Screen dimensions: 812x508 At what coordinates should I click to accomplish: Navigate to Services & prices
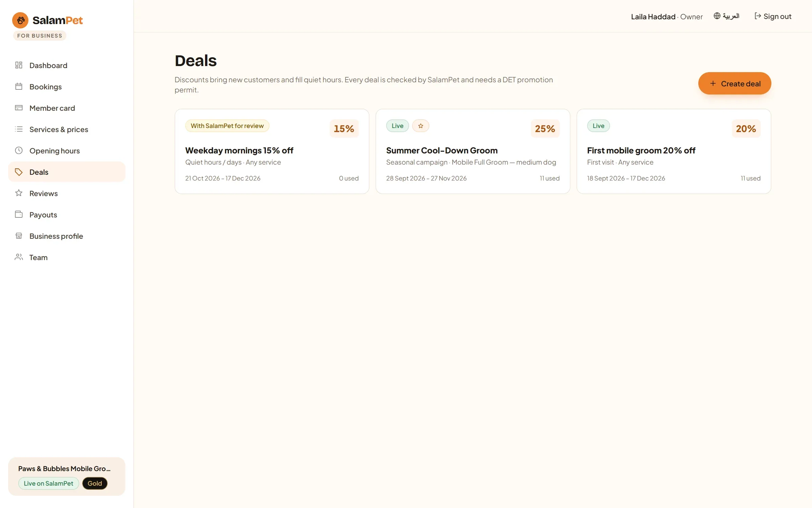pos(67,129)
